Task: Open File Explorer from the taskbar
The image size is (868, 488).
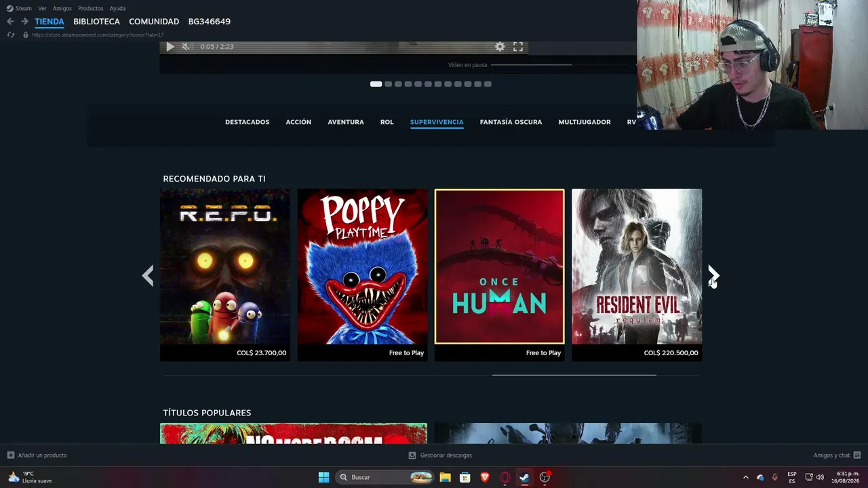Action: [x=445, y=477]
